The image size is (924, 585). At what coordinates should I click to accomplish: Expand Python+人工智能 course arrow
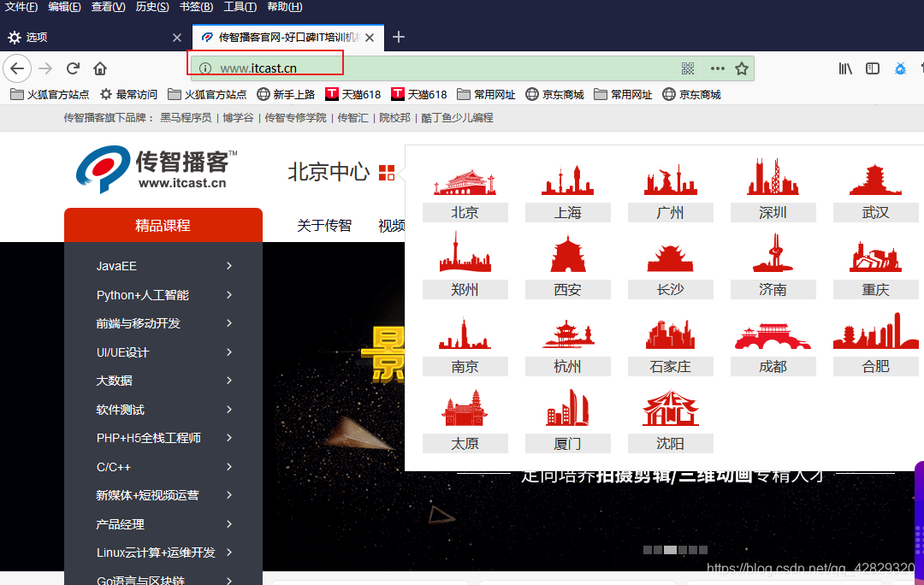point(229,294)
